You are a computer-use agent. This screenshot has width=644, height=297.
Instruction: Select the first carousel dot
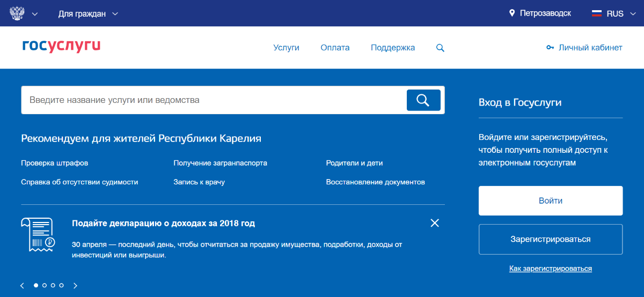pyautogui.click(x=36, y=285)
